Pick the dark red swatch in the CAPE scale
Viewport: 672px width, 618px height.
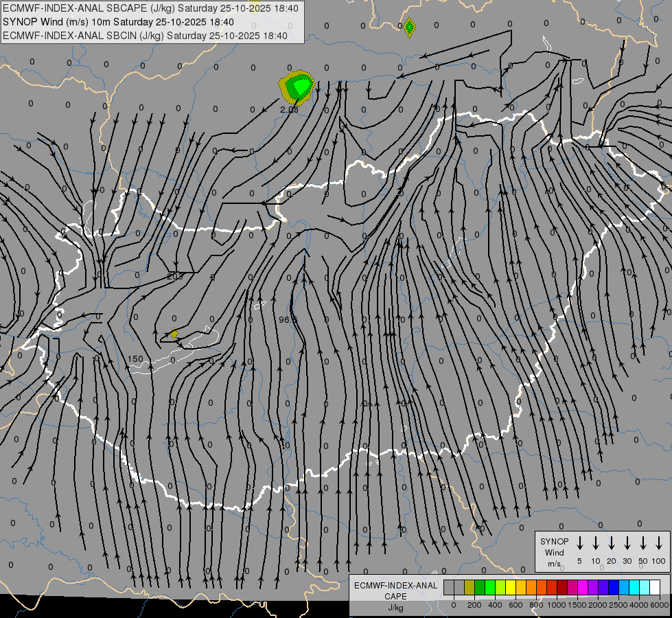coord(563,588)
